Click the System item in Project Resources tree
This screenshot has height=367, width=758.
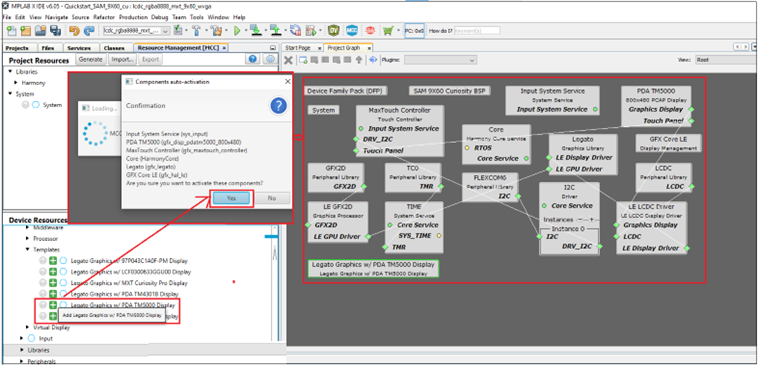[52, 104]
